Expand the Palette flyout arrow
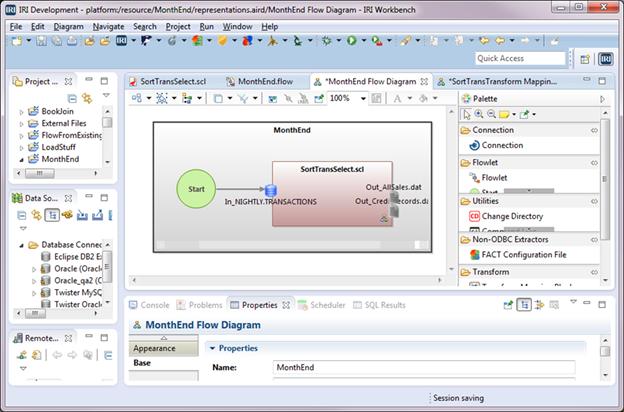 (603, 99)
